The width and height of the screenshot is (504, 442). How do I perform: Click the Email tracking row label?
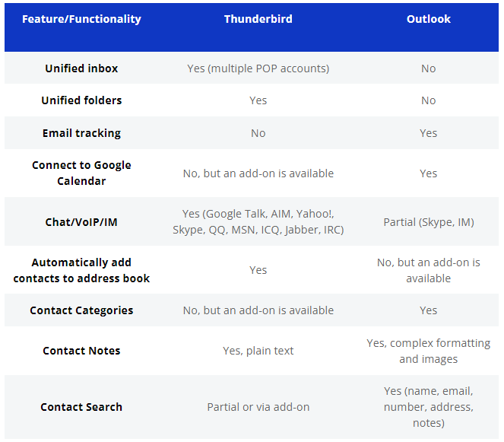coord(81,133)
